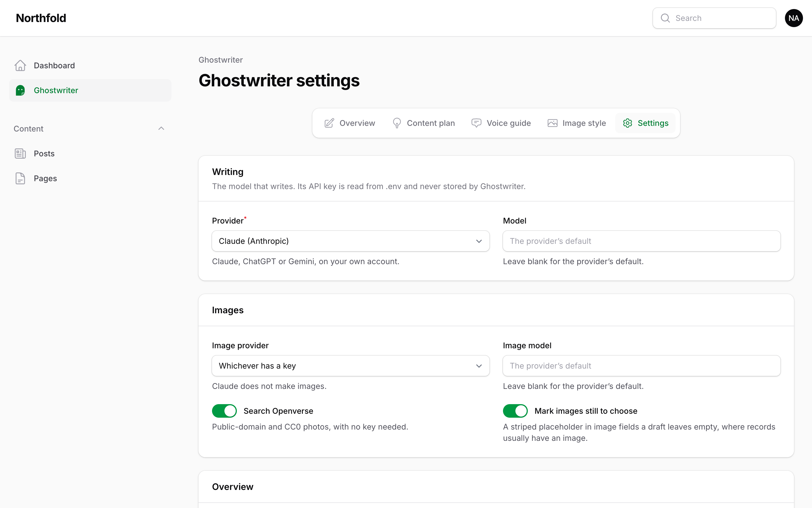Open Pages in the sidebar
This screenshot has height=508, width=812.
point(90,178)
